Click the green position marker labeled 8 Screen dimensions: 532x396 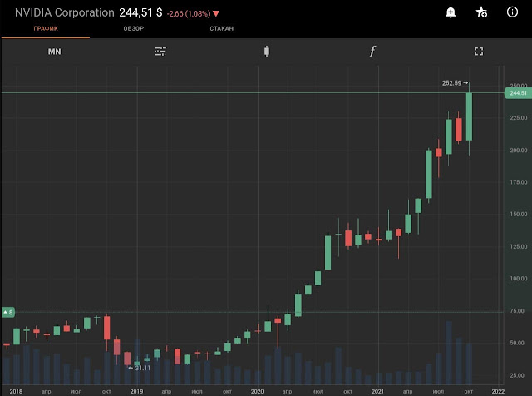click(x=8, y=312)
